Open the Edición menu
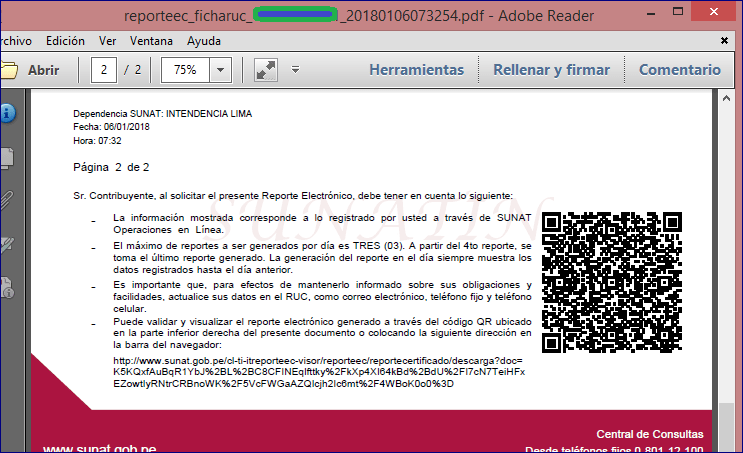Image resolution: width=743 pixels, height=453 pixels. click(65, 41)
